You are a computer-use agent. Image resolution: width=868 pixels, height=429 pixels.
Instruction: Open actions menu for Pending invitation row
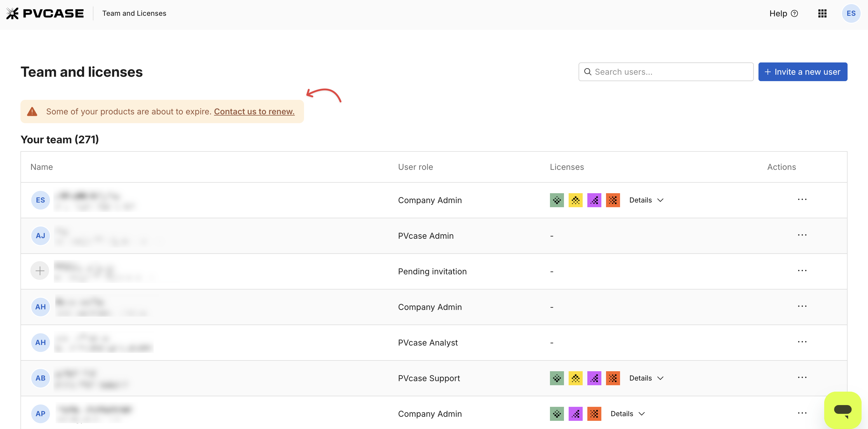[802, 271]
